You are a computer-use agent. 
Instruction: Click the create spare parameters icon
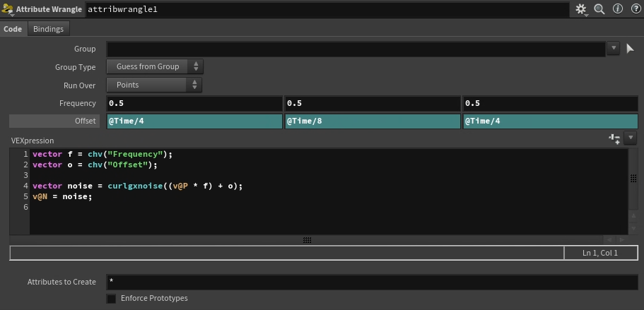pos(614,138)
